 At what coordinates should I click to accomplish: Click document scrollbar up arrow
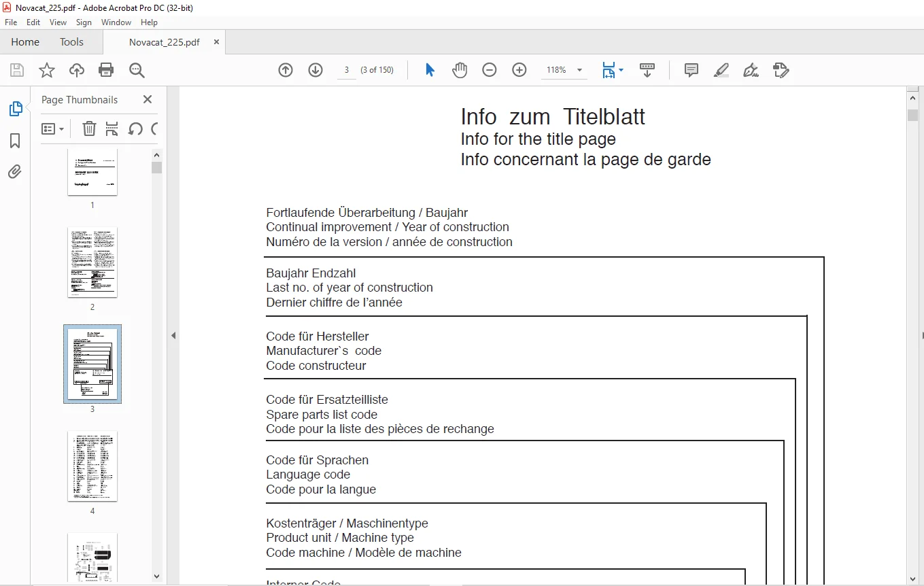[912, 97]
